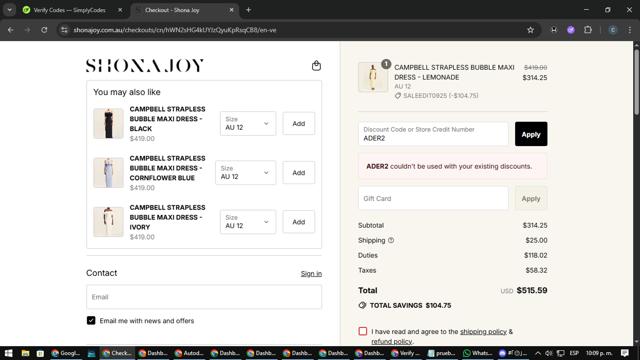Click the Sign in link

click(x=311, y=273)
